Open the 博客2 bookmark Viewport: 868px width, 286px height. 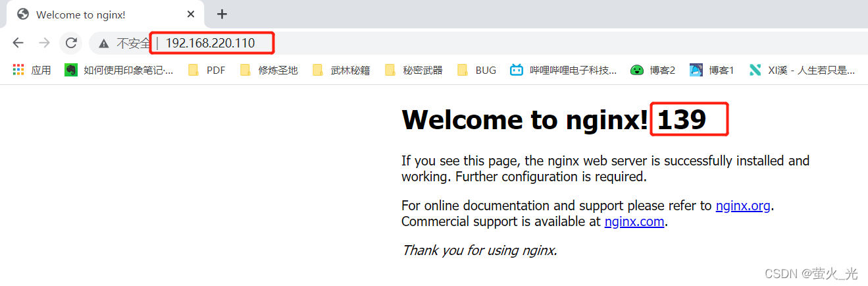653,70
